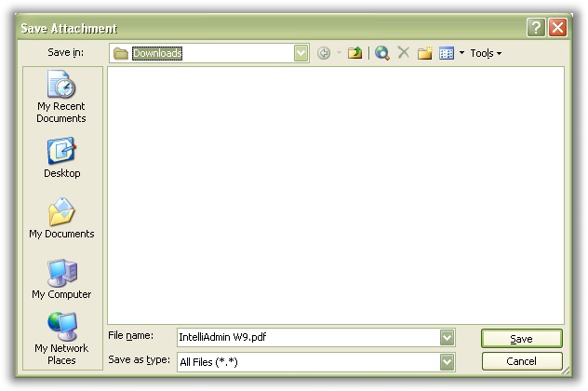588x391 pixels.
Task: Expand the File name dropdown arrow
Action: click(x=447, y=337)
